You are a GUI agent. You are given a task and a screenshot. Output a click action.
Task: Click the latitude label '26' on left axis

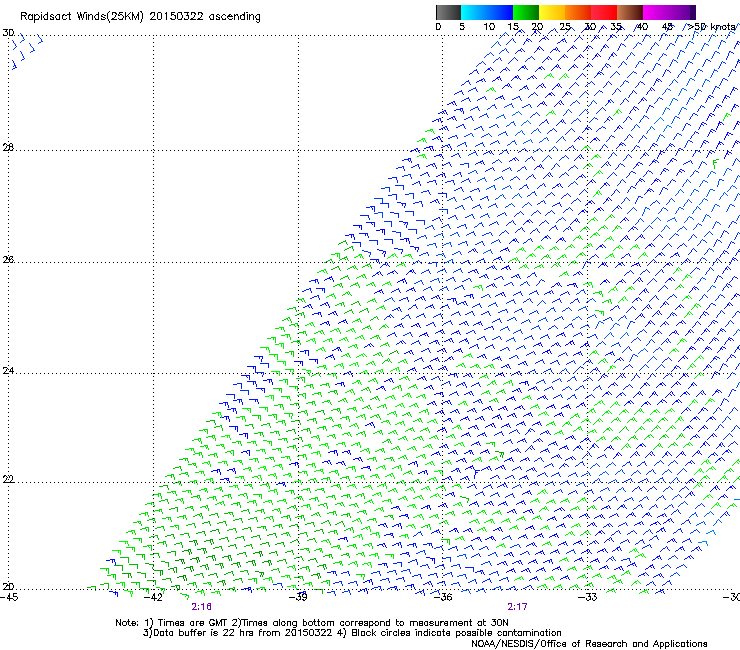[x=8, y=259]
